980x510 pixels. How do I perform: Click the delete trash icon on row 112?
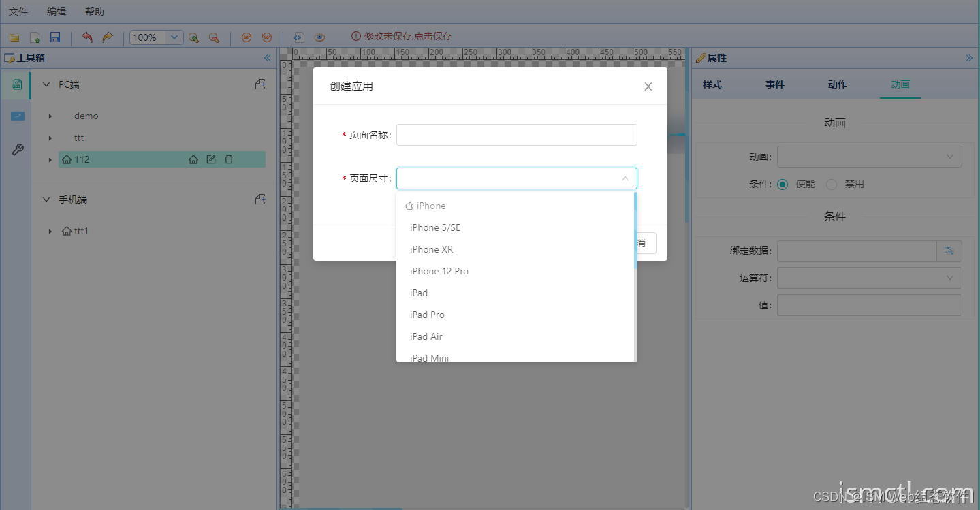(229, 159)
